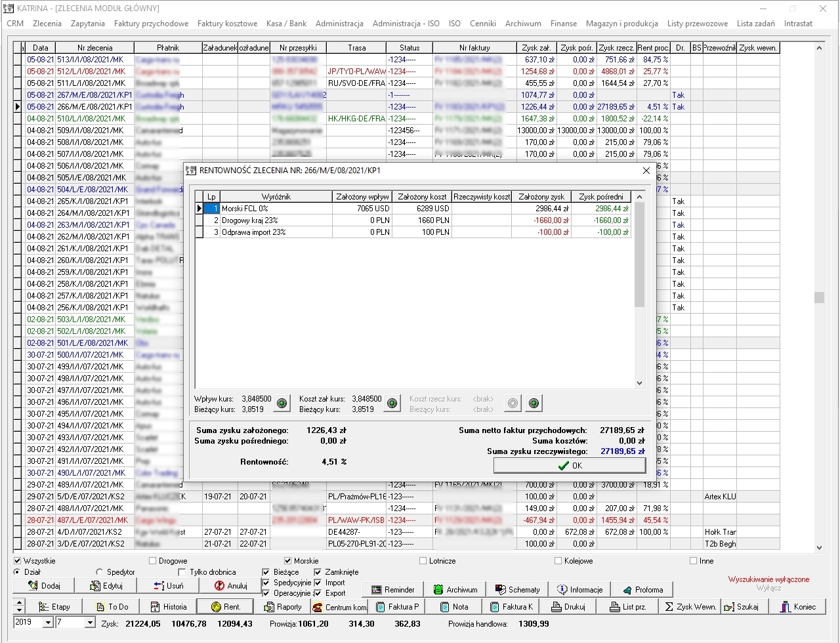
Task: Toggle the Zamknięte checkbox
Action: [318, 572]
